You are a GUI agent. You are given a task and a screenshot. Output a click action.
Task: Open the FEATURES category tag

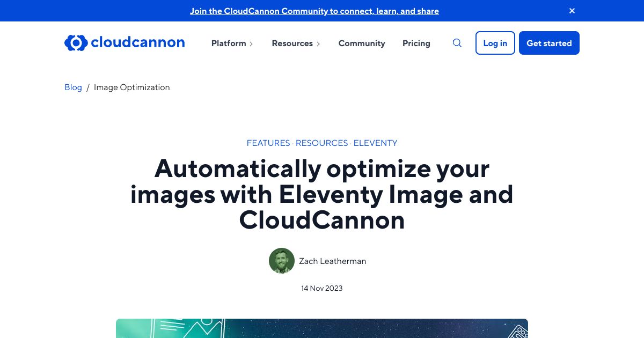[x=268, y=143]
